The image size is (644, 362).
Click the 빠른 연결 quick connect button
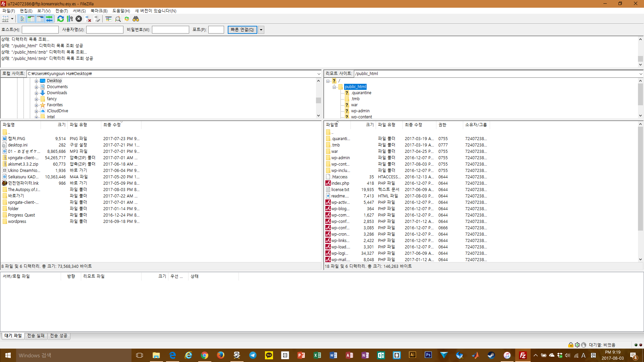242,30
